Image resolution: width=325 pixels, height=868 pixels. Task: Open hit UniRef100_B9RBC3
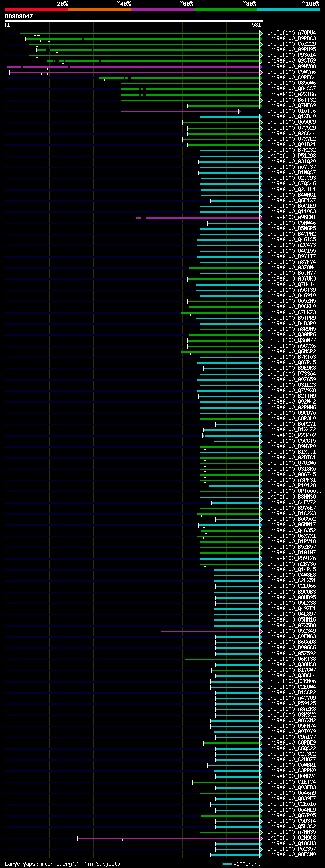(291, 39)
